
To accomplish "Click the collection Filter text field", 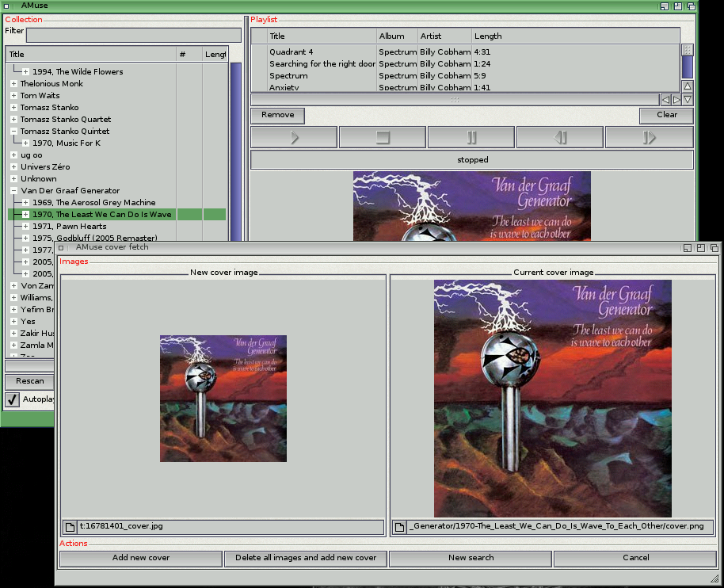I will (134, 35).
